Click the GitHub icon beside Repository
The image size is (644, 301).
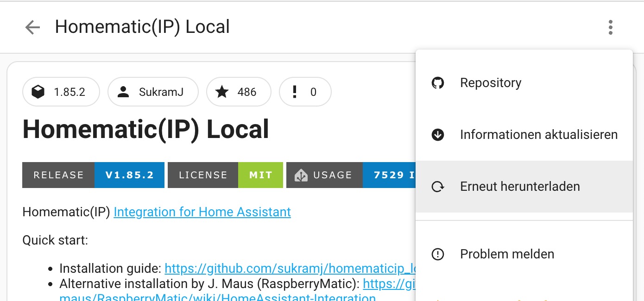pos(438,83)
